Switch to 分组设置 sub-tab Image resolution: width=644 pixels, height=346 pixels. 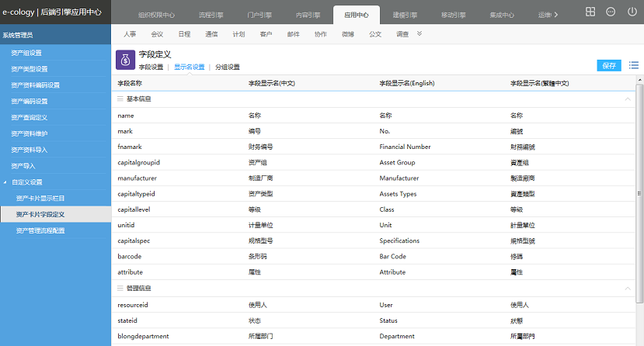point(228,67)
